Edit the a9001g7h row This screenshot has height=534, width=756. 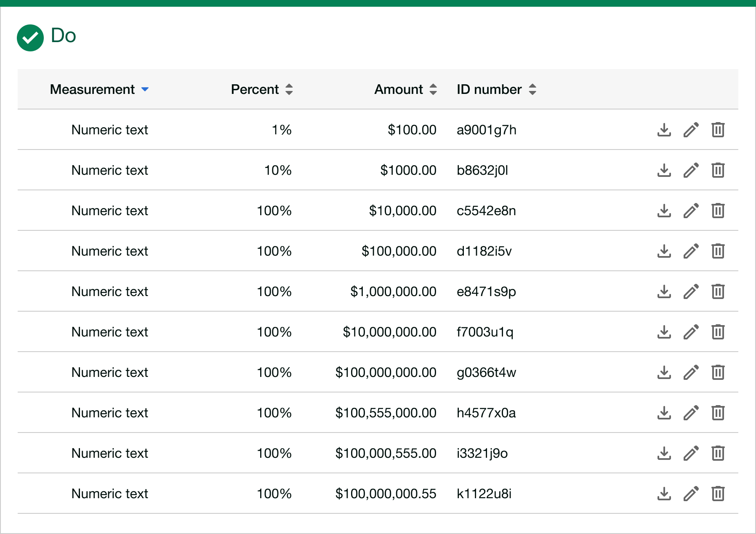pyautogui.click(x=691, y=130)
